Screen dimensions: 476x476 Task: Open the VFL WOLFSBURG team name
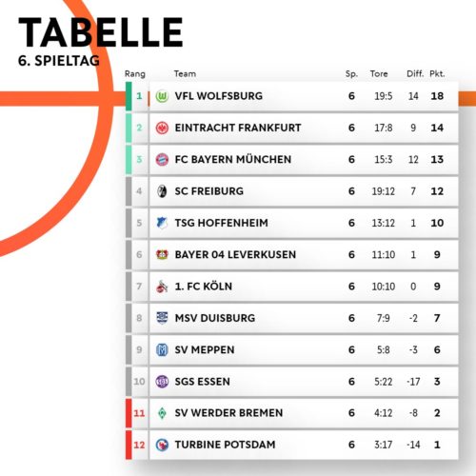point(219,96)
